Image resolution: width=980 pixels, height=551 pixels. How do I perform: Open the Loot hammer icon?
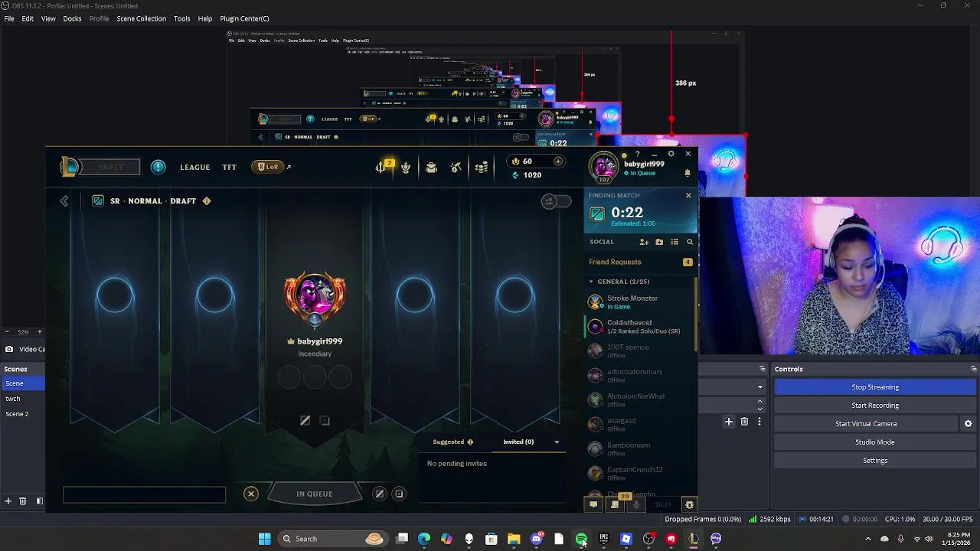pyautogui.click(x=456, y=167)
